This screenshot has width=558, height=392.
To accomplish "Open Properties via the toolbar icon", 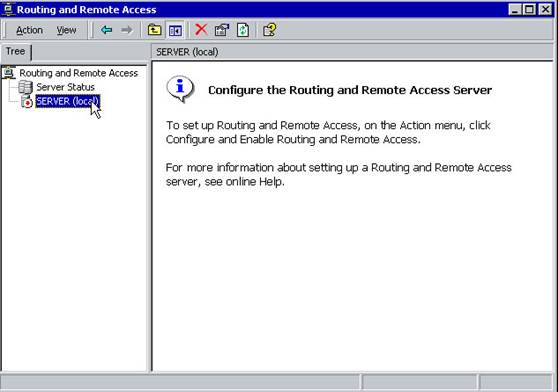I will tap(222, 30).
